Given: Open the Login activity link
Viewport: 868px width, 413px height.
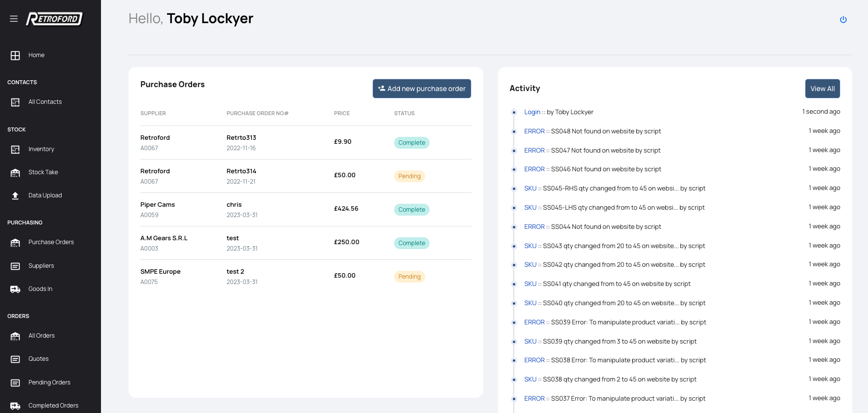Looking at the screenshot, I should 532,112.
